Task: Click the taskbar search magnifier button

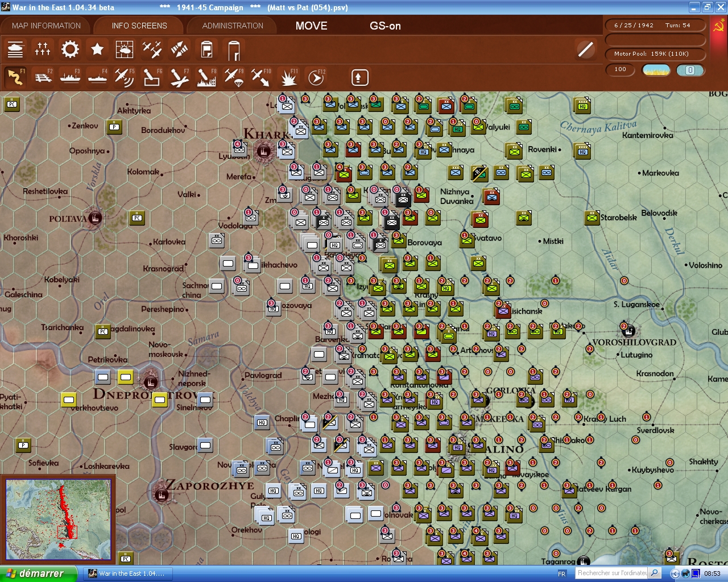Action: coord(655,573)
